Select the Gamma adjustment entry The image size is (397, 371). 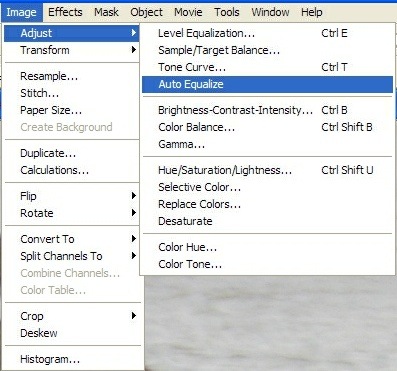267,144
